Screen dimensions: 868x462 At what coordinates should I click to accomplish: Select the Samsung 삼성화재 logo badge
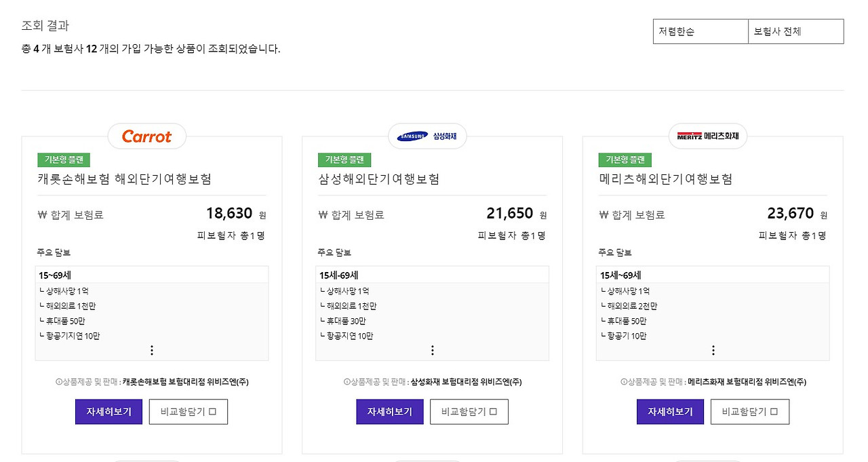click(x=427, y=136)
